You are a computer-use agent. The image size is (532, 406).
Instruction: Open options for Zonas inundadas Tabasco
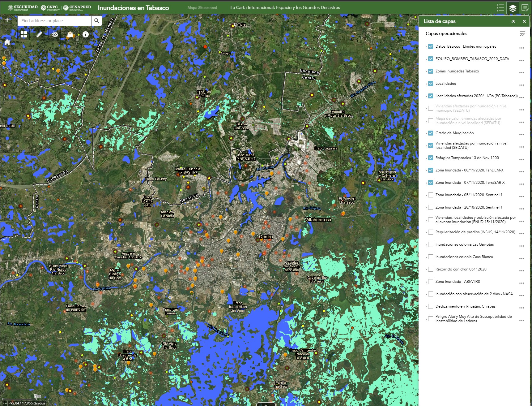pyautogui.click(x=522, y=73)
